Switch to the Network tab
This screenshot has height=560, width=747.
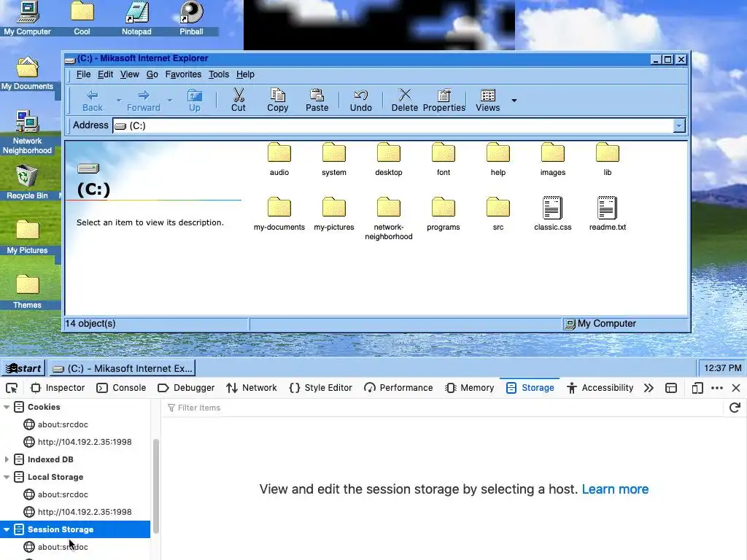(x=252, y=388)
